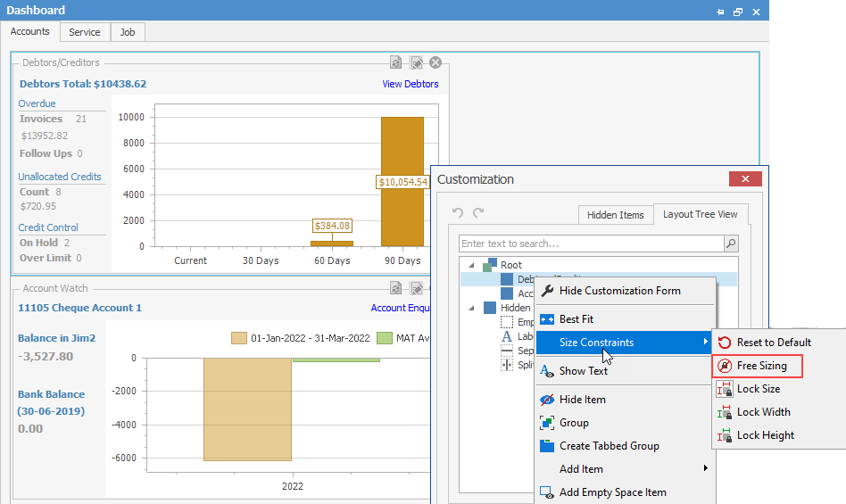Select Lock Height size constraint
Image resolution: width=846 pixels, height=504 pixels.
click(765, 435)
